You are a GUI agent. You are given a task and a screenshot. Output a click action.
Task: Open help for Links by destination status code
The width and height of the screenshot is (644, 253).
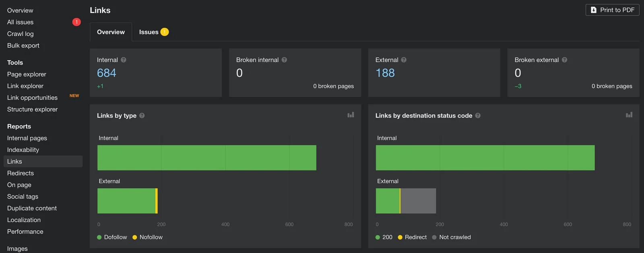[478, 116]
